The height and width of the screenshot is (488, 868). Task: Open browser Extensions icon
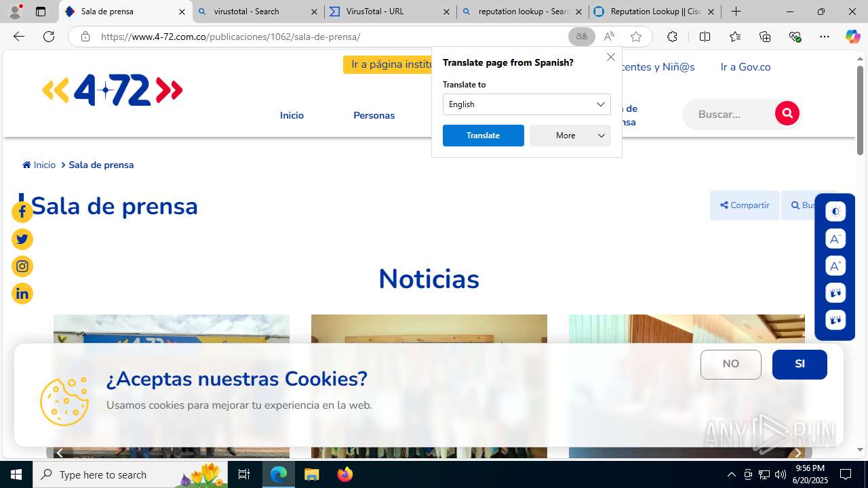tap(672, 37)
